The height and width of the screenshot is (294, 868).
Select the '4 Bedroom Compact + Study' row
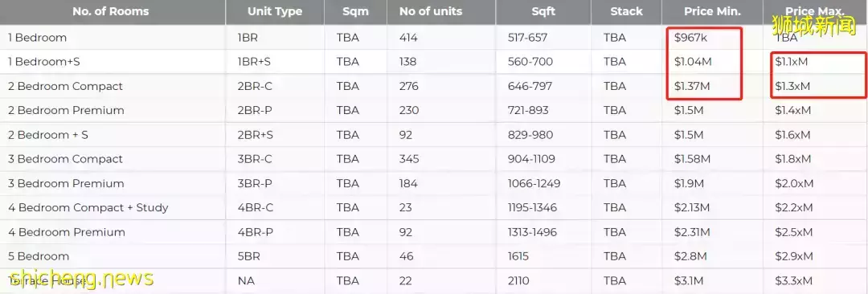434,207
